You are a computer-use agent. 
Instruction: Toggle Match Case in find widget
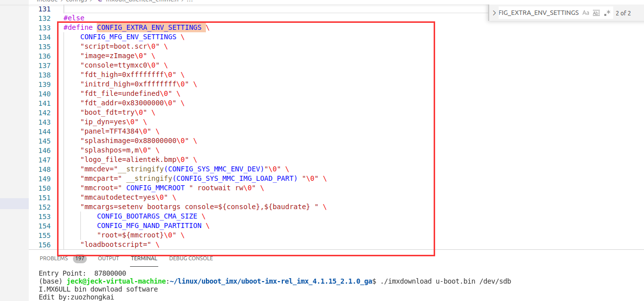[x=586, y=13]
